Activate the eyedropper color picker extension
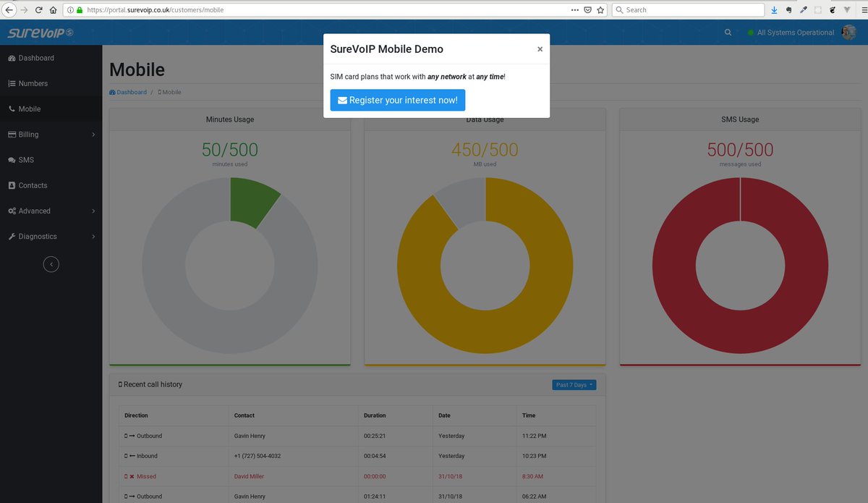868x503 pixels. point(804,10)
